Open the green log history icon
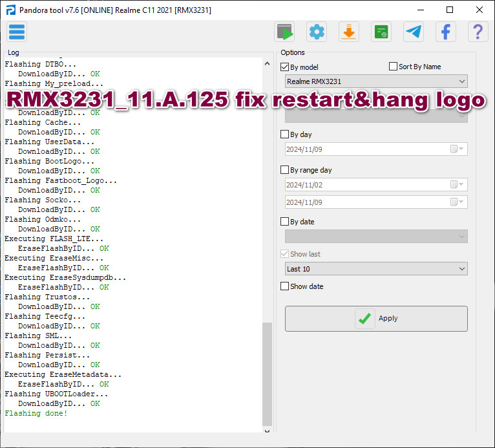The height and width of the screenshot is (448, 495). click(x=381, y=32)
